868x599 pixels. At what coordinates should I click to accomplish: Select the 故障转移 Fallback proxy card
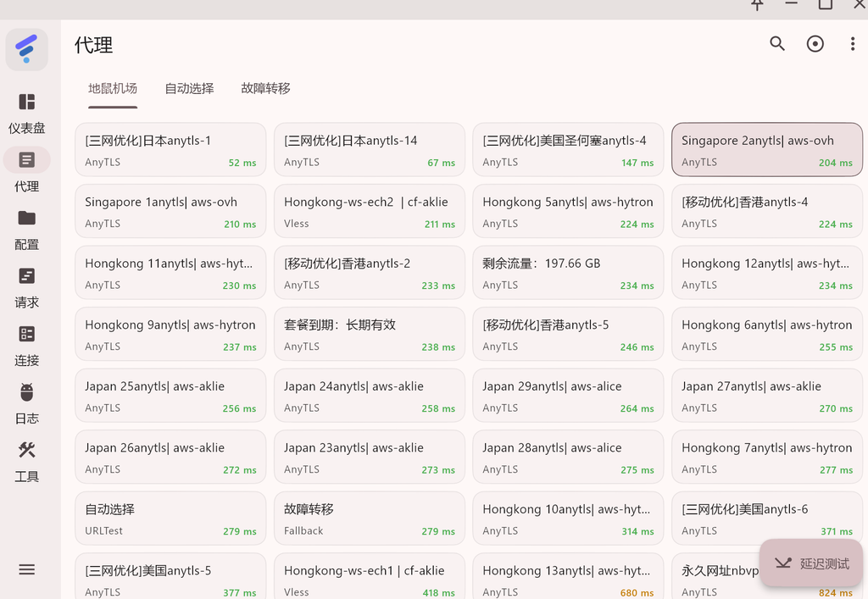(370, 518)
